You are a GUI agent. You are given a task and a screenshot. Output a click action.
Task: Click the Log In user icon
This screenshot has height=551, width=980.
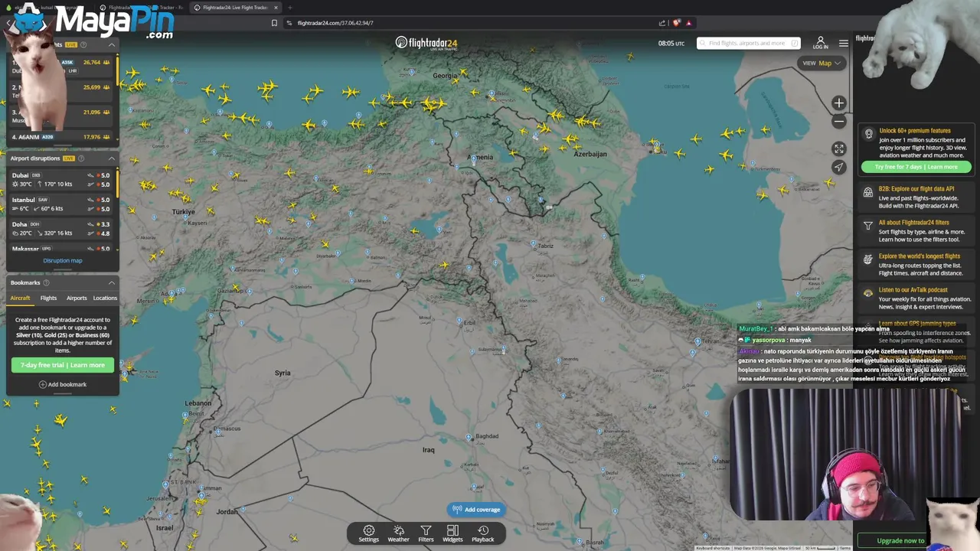(x=820, y=42)
